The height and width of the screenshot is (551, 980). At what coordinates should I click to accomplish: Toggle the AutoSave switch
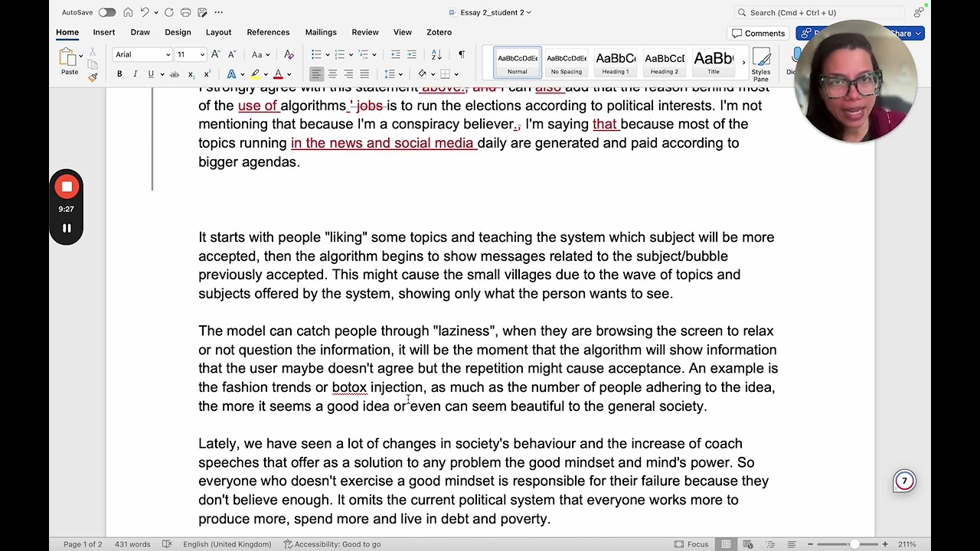[x=106, y=12]
